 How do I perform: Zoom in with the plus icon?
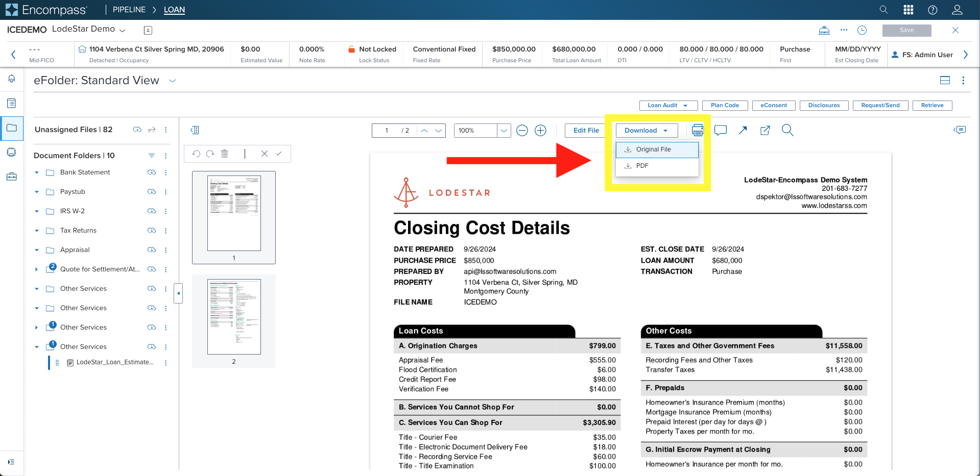click(x=540, y=131)
